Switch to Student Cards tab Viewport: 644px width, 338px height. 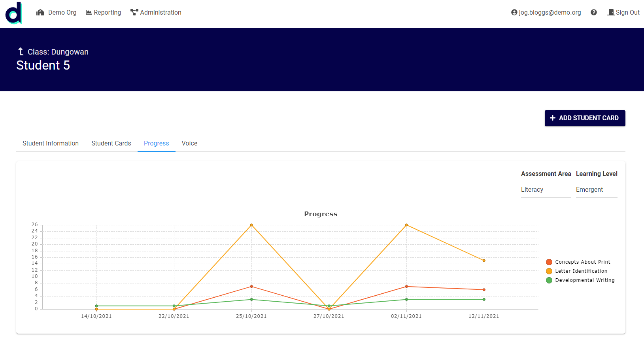point(111,144)
